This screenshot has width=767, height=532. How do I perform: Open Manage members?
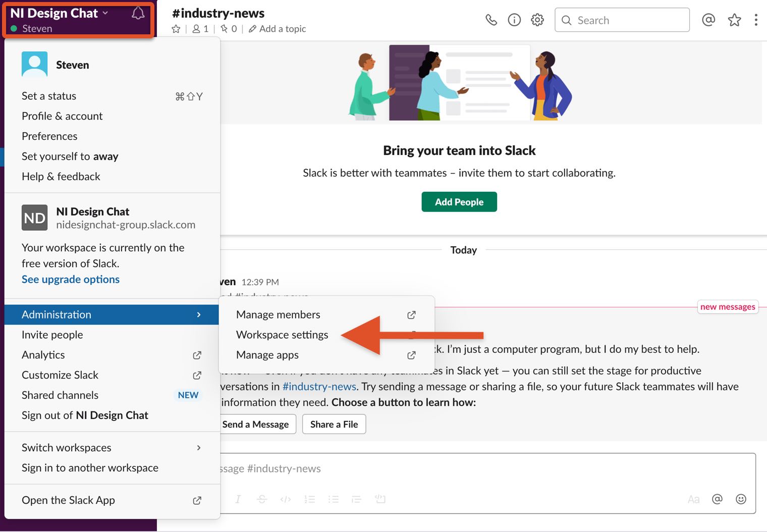(326, 314)
